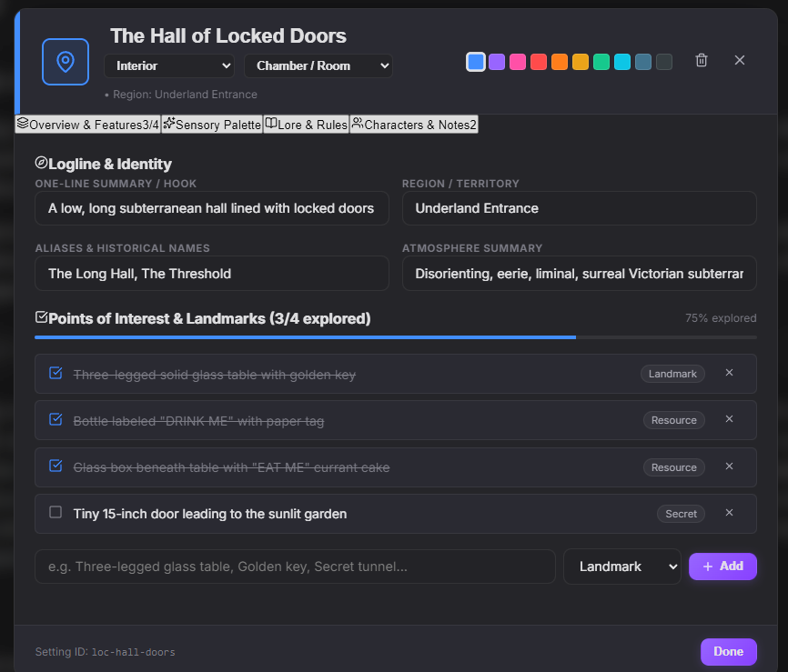This screenshot has height=672, width=788.
Task: Select the green color swatch
Action: (601, 62)
